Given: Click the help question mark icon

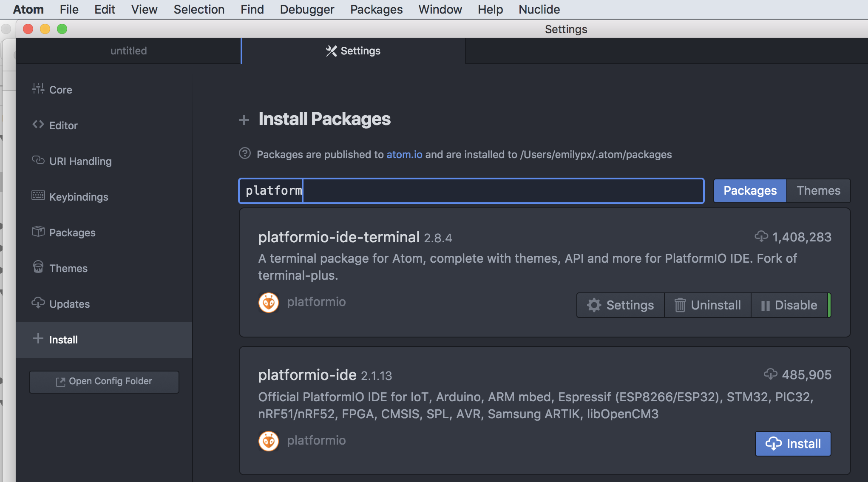Looking at the screenshot, I should tap(245, 153).
